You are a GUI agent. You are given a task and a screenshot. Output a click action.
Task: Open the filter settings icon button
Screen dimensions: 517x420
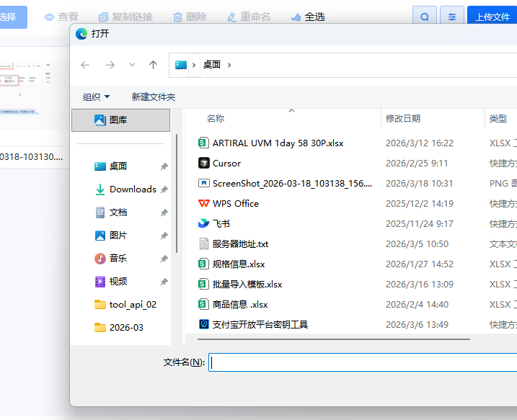452,17
